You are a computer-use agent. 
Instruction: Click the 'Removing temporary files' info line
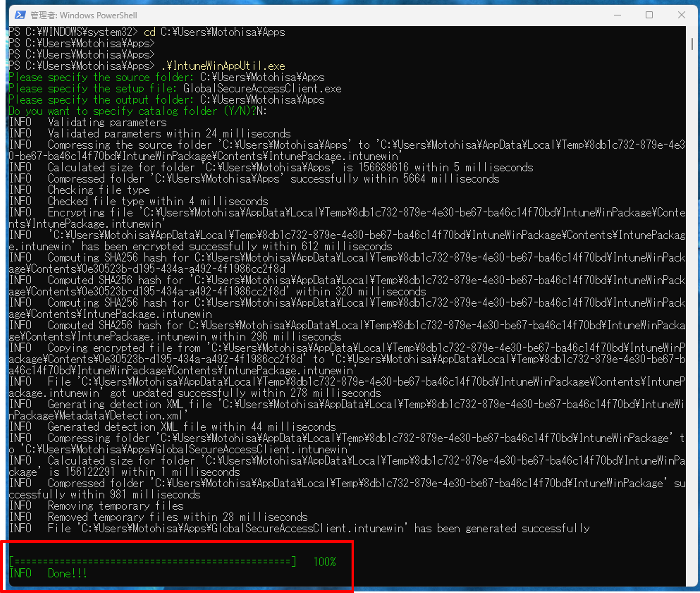(x=115, y=506)
